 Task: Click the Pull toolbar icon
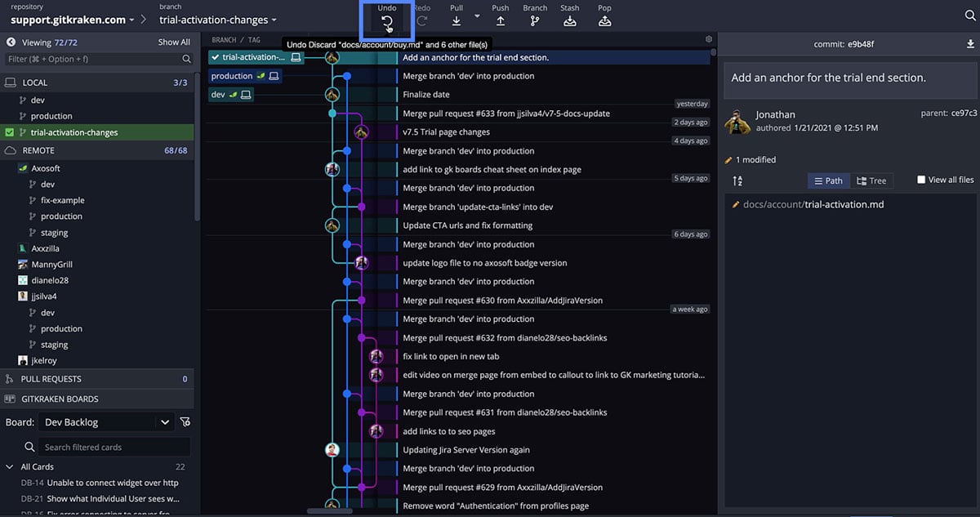tap(457, 21)
